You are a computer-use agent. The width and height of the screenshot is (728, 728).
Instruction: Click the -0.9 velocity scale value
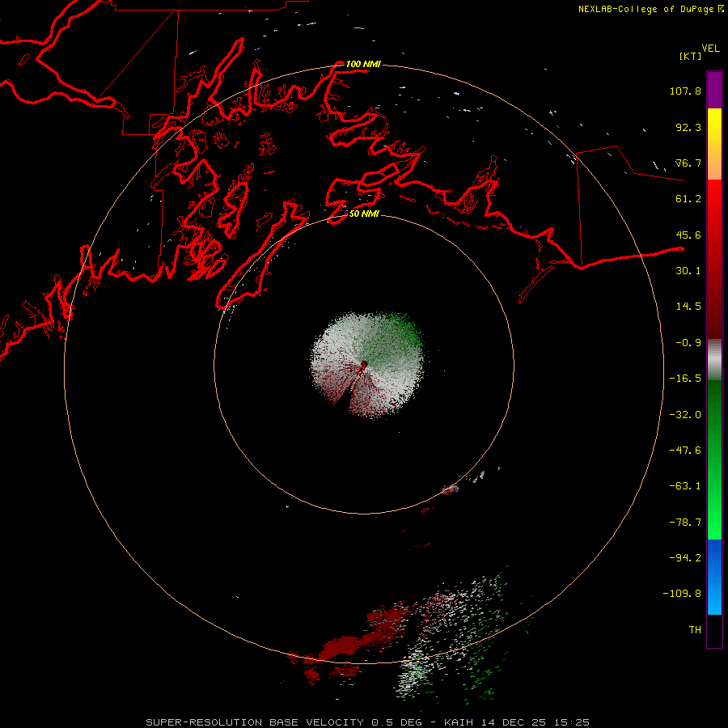(688, 343)
